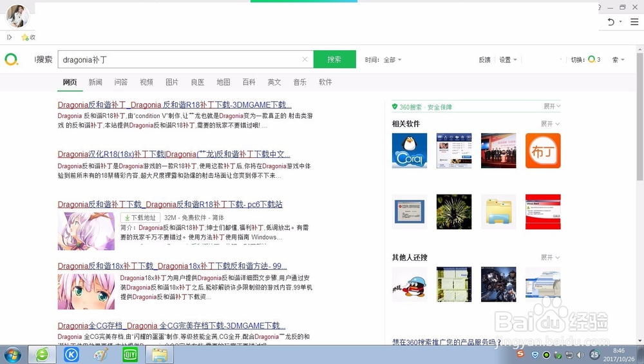Clear the search box with the X icon
Image resolution: width=644 pixels, height=364 pixels.
[305, 59]
